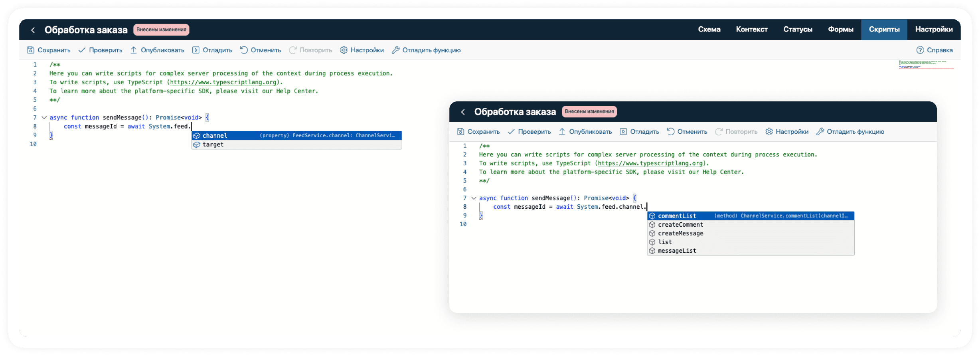Click wrench icon for Отладить функцию in main toolbar
This screenshot has height=356, width=980.
coord(395,50)
